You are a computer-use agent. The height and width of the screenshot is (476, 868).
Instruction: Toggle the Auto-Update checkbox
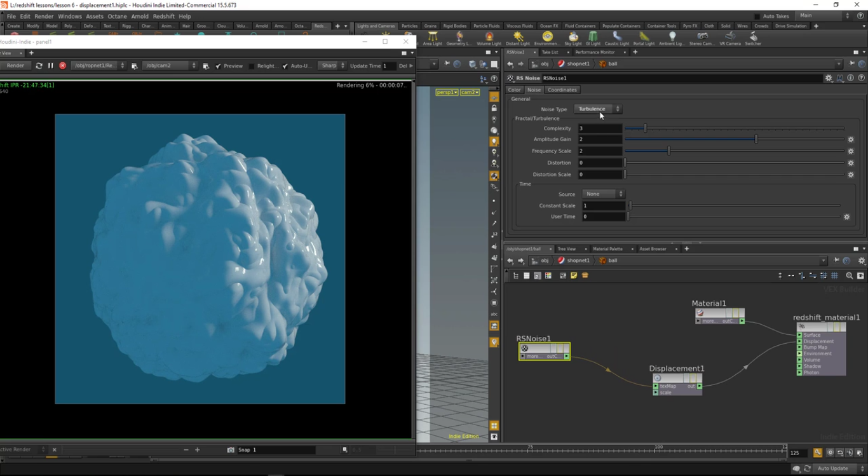pyautogui.click(x=285, y=66)
